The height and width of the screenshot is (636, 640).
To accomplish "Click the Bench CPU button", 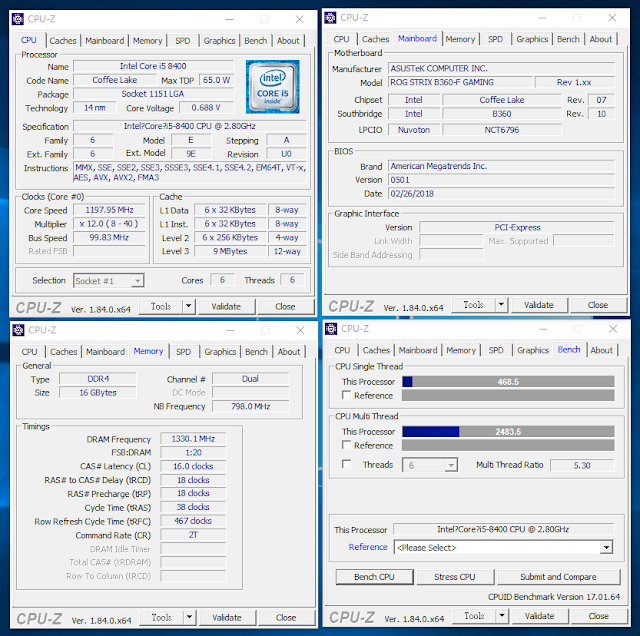I will pos(374,577).
